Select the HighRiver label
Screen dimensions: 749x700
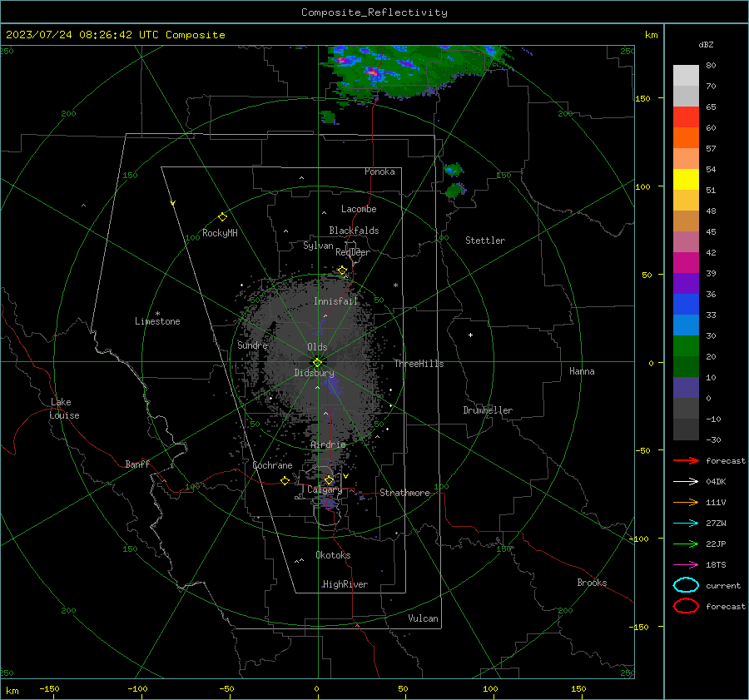tap(345, 584)
